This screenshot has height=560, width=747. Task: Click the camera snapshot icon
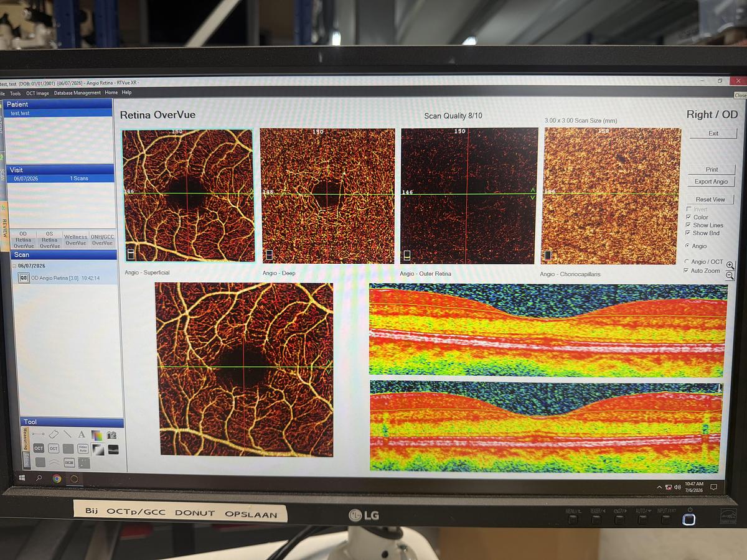tap(111, 434)
